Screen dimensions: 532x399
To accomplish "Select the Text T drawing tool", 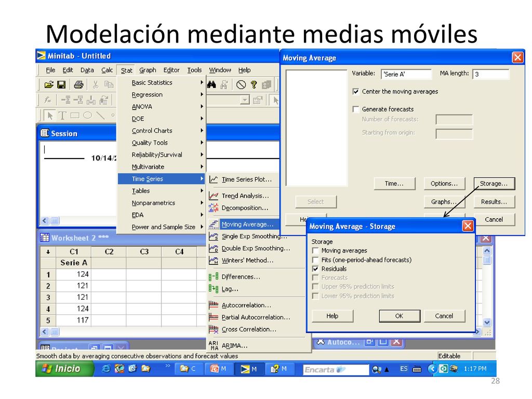I will pyautogui.click(x=62, y=116).
